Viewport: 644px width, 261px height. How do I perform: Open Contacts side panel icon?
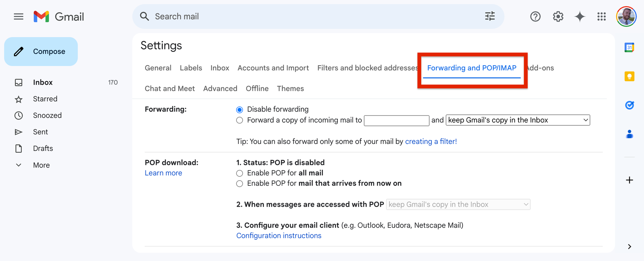629,134
